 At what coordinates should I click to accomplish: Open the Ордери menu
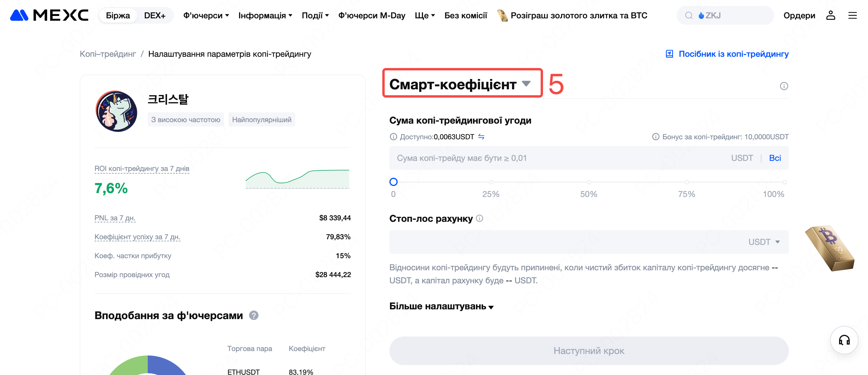pyautogui.click(x=799, y=15)
